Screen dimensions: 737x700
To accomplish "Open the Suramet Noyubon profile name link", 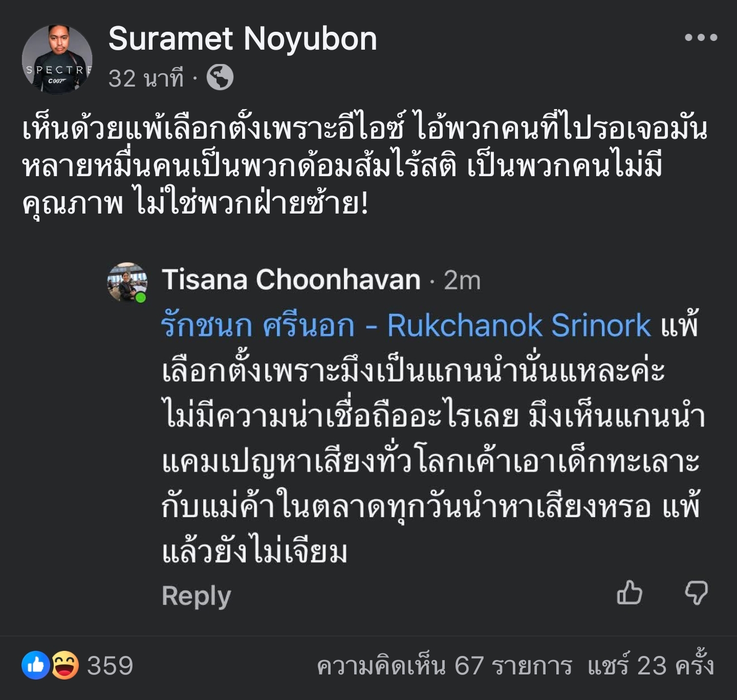I will click(243, 39).
